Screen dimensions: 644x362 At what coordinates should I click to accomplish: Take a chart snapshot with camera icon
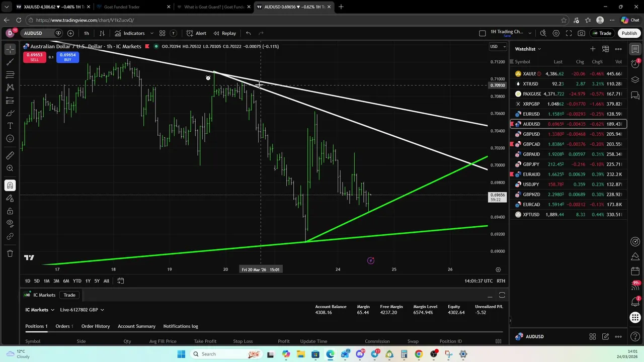point(582,33)
